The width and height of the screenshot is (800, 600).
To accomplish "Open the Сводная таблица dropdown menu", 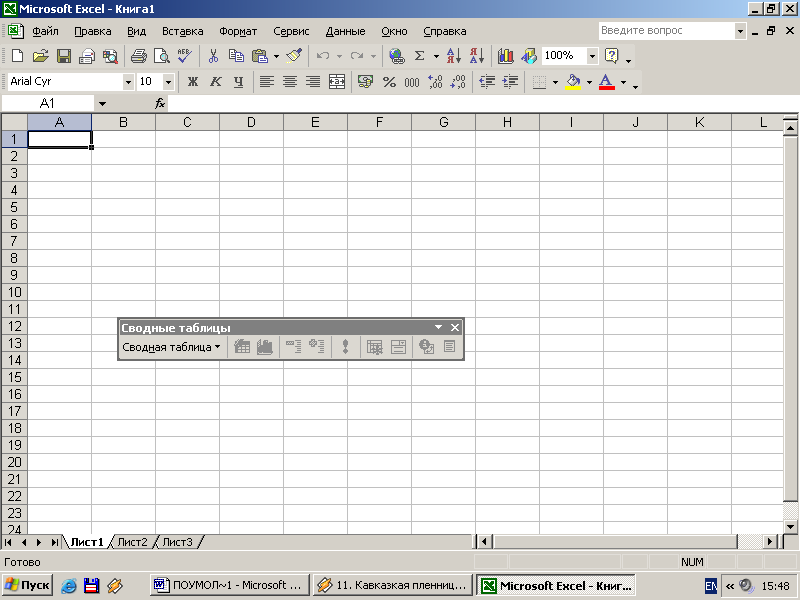I will (171, 347).
